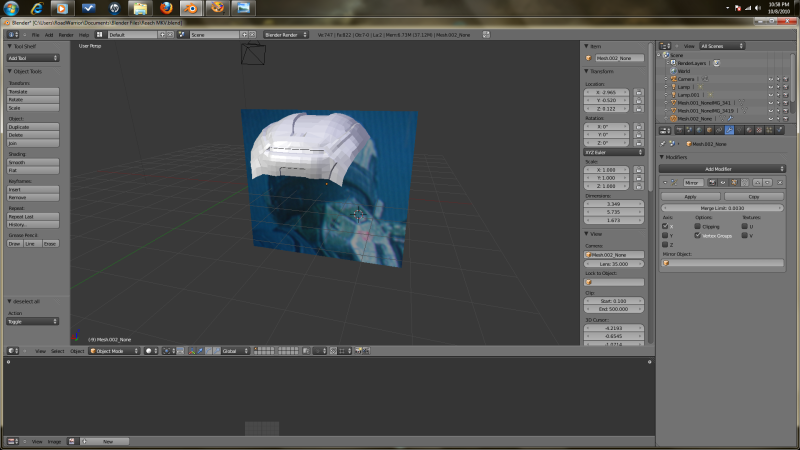Screen dimensions: 800x450
Task: Click the New button in image editor header
Action: coord(108,441)
